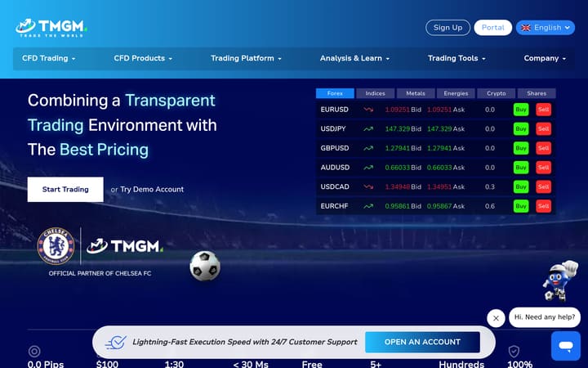Image resolution: width=588 pixels, height=368 pixels.
Task: Expand the CFD Trading menu
Action: 49,58
